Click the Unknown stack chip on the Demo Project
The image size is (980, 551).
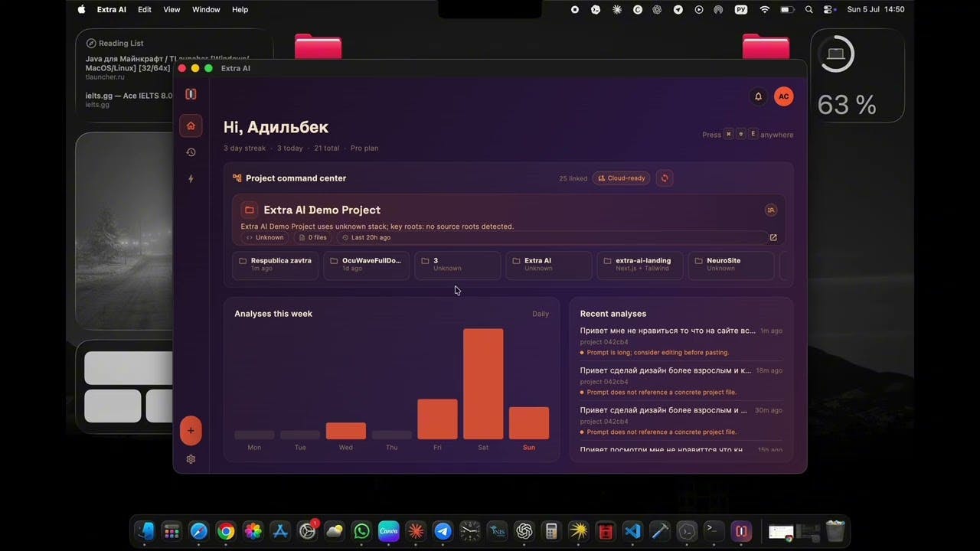click(x=265, y=237)
